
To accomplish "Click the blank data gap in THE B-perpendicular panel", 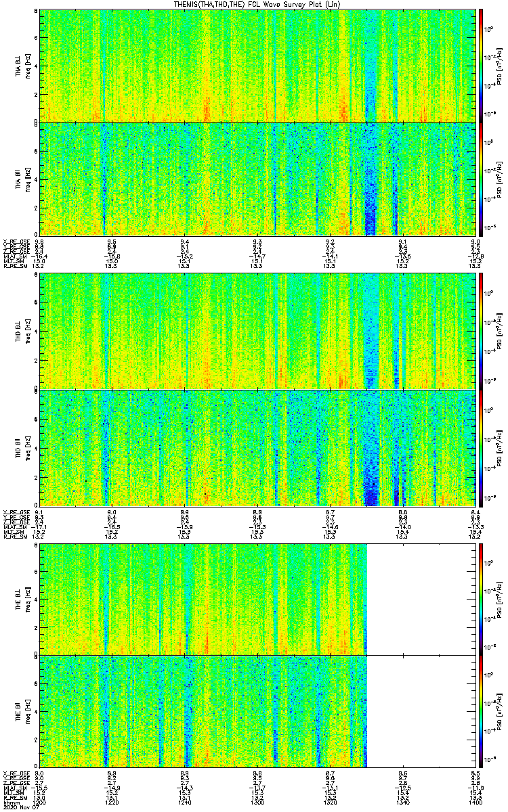I will pyautogui.click(x=420, y=598).
